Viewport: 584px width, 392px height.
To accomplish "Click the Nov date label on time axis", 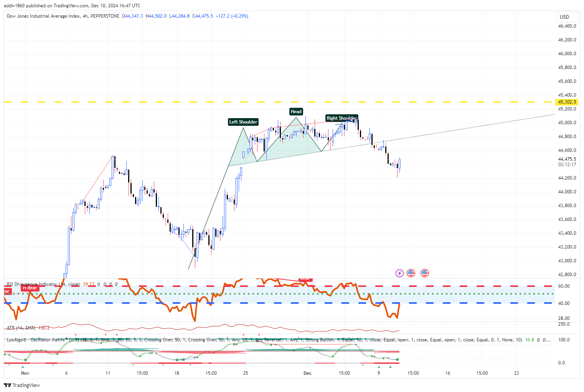I will 25,373.
